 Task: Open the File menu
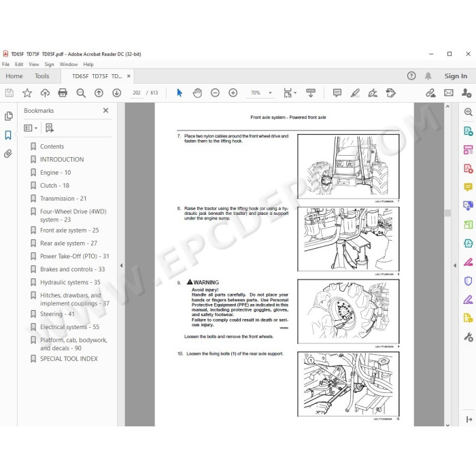click(x=5, y=65)
